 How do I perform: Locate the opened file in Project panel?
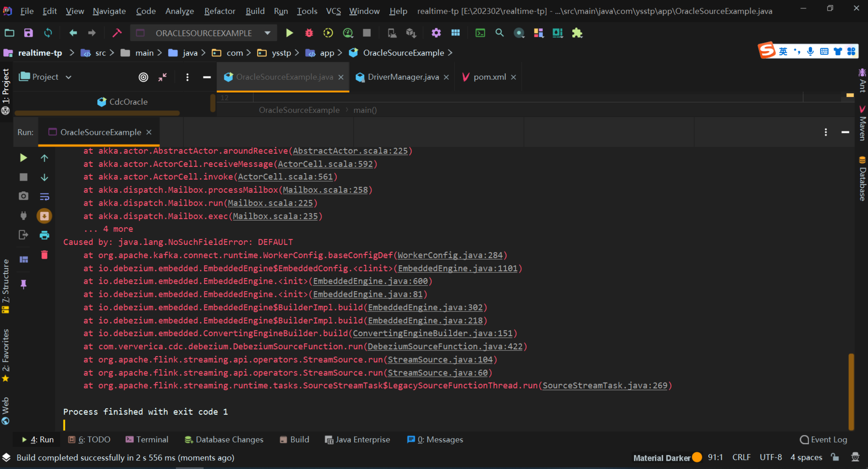[x=143, y=77]
